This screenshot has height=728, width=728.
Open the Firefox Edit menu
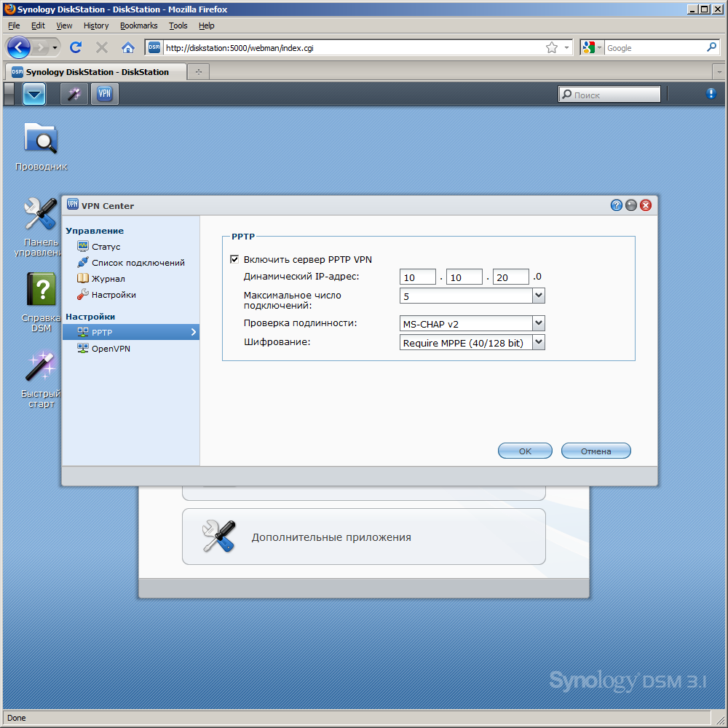tap(38, 25)
